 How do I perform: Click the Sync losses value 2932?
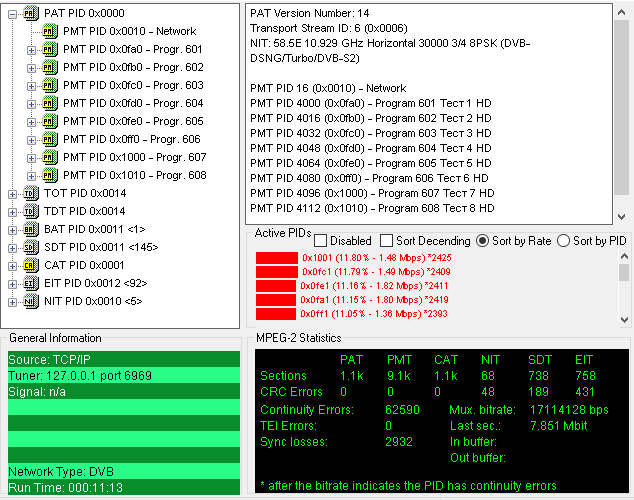399,442
